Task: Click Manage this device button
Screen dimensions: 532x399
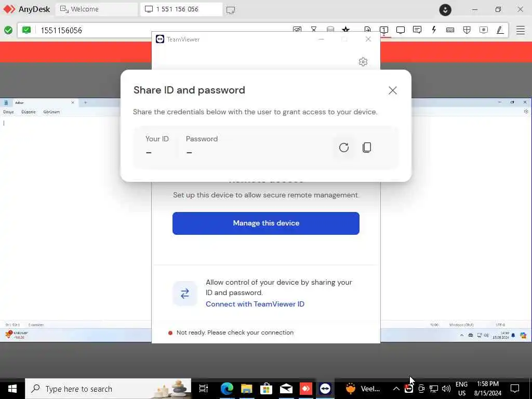Action: pyautogui.click(x=265, y=223)
